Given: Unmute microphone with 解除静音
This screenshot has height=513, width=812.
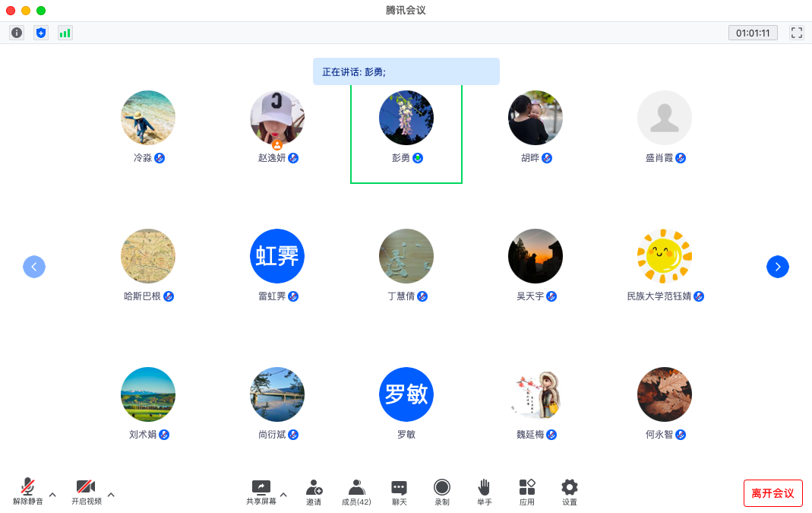Looking at the screenshot, I should coord(28,492).
